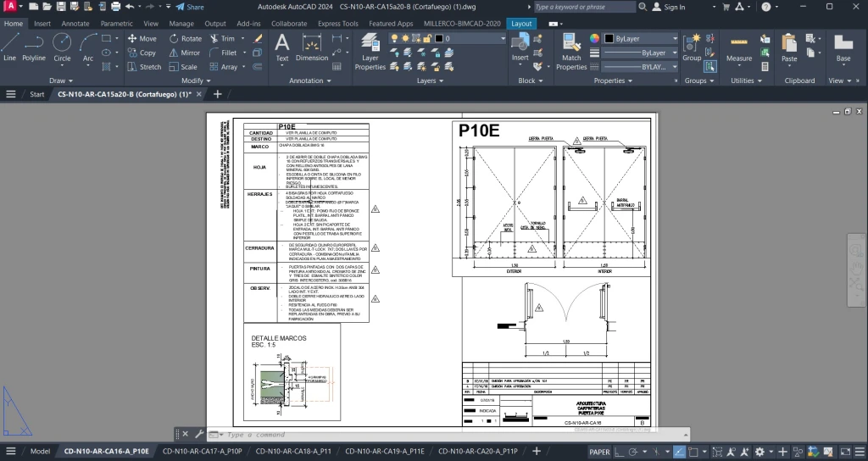Click the Undo arrow in quick access toolbar

point(130,7)
